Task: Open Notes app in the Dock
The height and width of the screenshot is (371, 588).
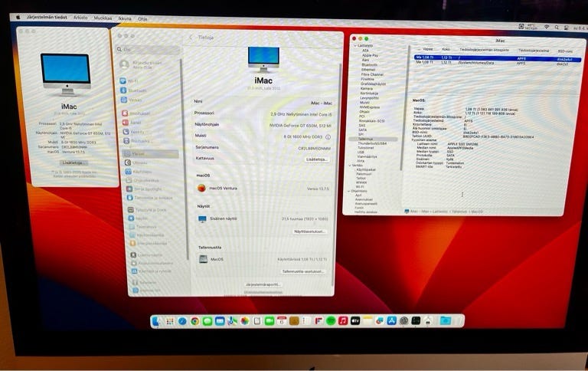Action: pos(367,321)
